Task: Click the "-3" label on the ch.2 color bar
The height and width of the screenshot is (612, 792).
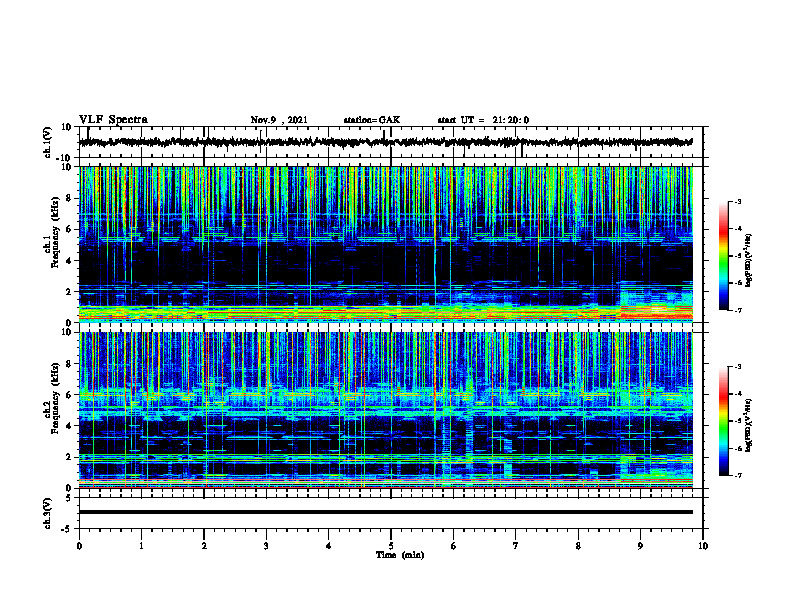Action: click(737, 367)
